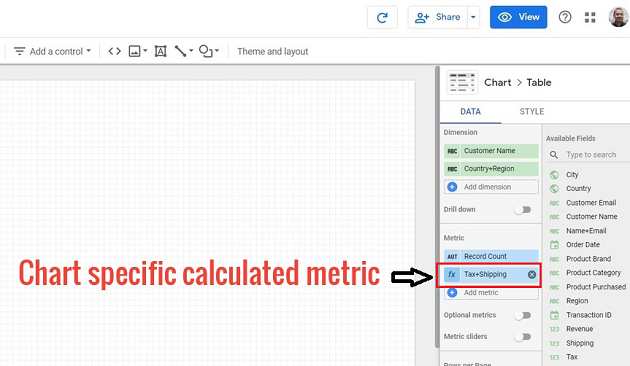Switch to the STYLE tab
The height and width of the screenshot is (366, 630).
(x=532, y=112)
